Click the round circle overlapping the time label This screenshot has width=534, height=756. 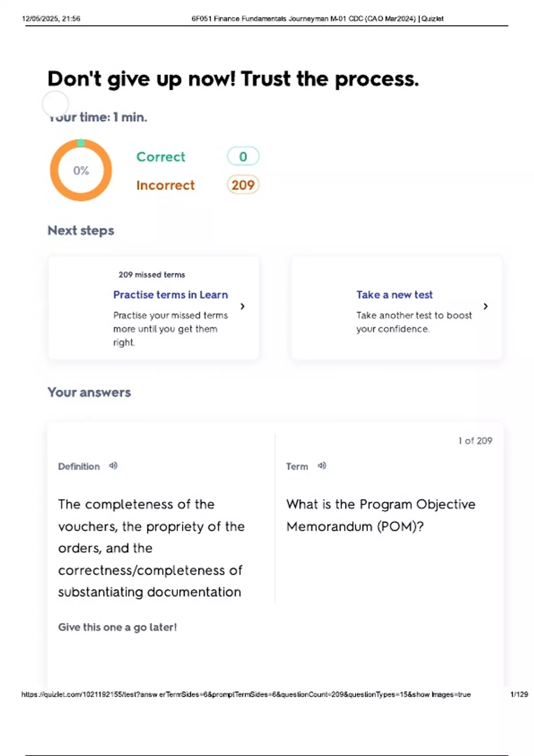pos(56,104)
